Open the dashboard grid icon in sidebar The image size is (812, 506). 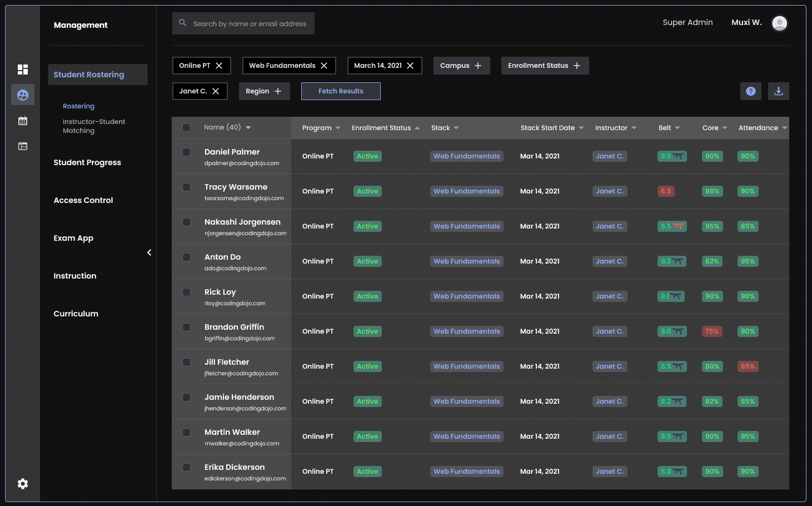23,70
